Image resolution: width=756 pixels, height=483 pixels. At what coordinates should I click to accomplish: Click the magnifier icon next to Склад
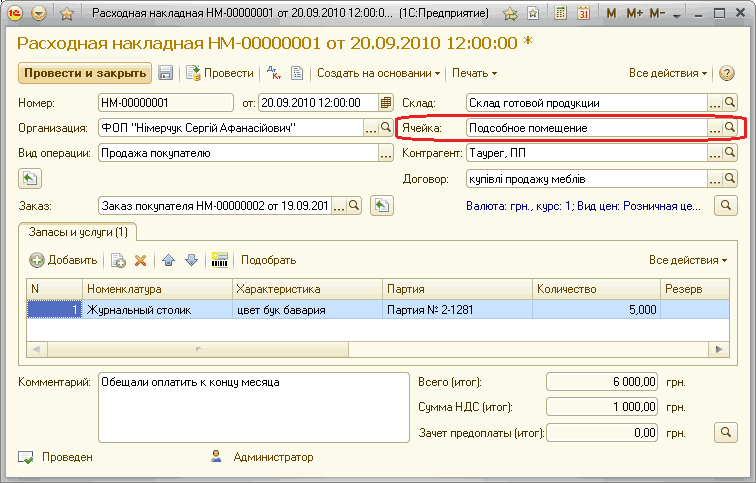pos(730,102)
